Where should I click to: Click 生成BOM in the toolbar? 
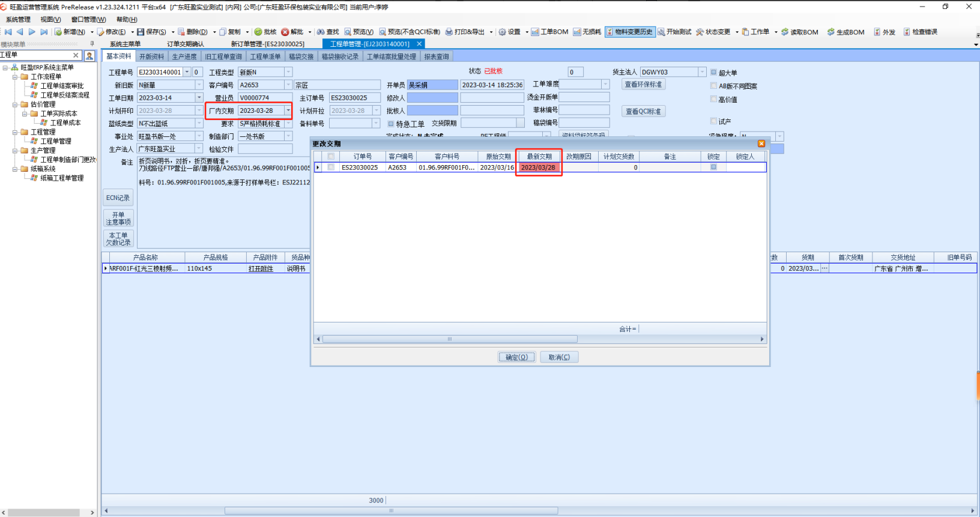845,32
